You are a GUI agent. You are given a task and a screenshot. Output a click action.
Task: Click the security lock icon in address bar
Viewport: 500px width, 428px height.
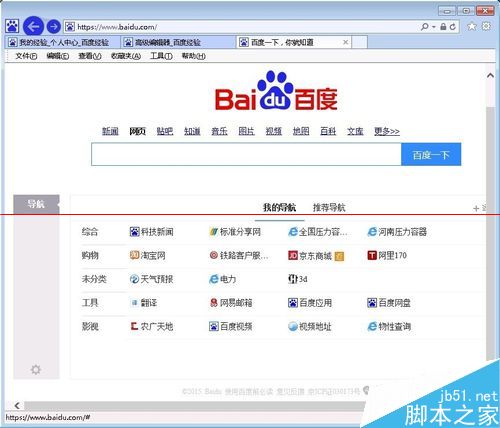[443, 27]
